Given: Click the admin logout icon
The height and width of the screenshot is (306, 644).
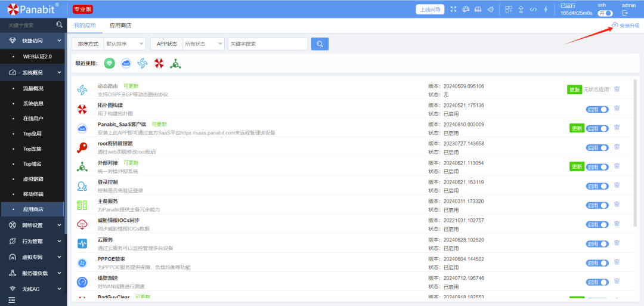Looking at the screenshot, I should (626, 13).
